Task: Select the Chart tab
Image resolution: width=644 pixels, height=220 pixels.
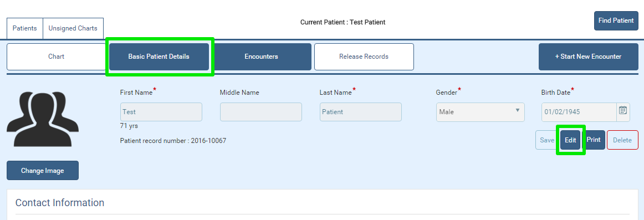Action: click(x=57, y=57)
